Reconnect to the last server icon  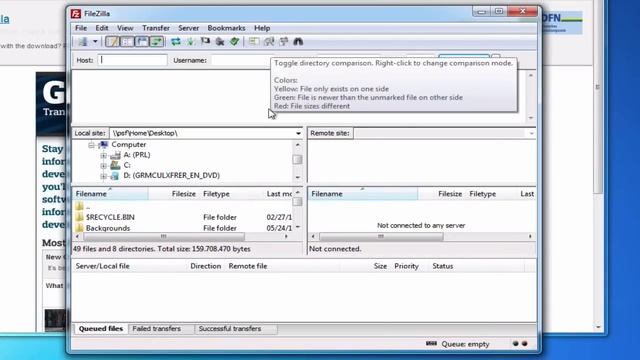pyautogui.click(x=234, y=41)
